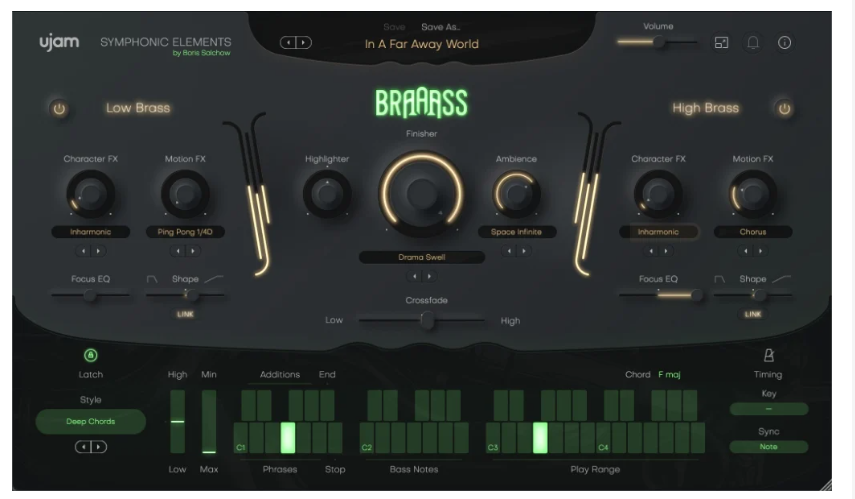This screenshot has height=499, width=855.
Task: Select next Style with arrow
Action: point(98,447)
